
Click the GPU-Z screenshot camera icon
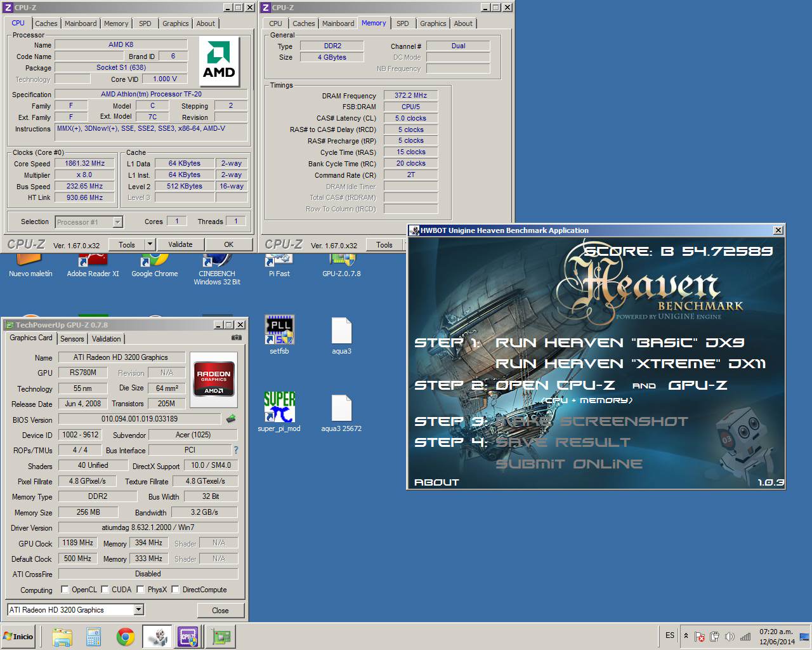[236, 338]
